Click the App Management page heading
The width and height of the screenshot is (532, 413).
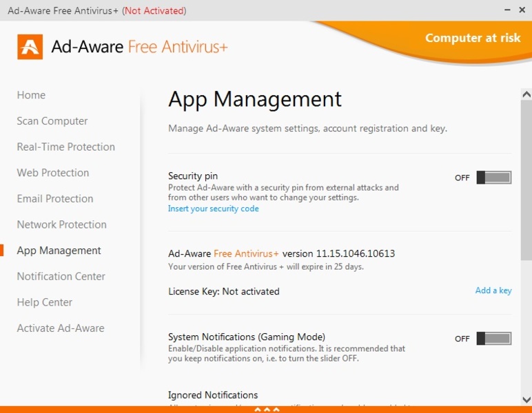click(x=255, y=99)
